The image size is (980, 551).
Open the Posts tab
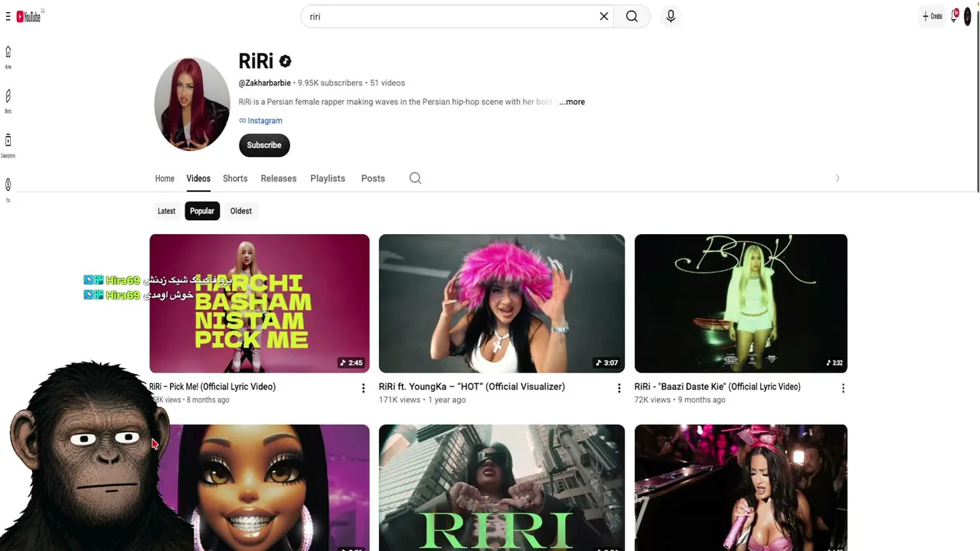click(373, 178)
